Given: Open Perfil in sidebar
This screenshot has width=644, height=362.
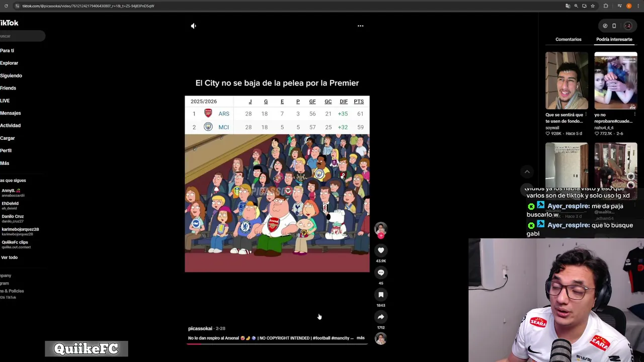Looking at the screenshot, I should tap(6, 150).
